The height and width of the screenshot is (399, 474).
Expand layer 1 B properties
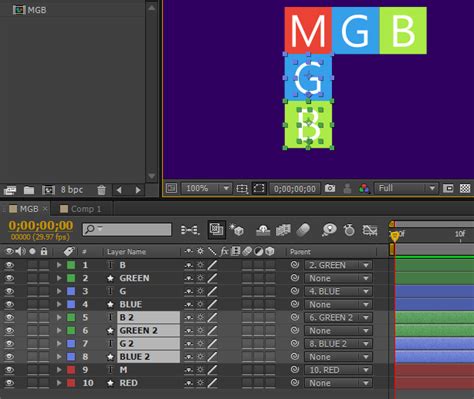point(59,265)
